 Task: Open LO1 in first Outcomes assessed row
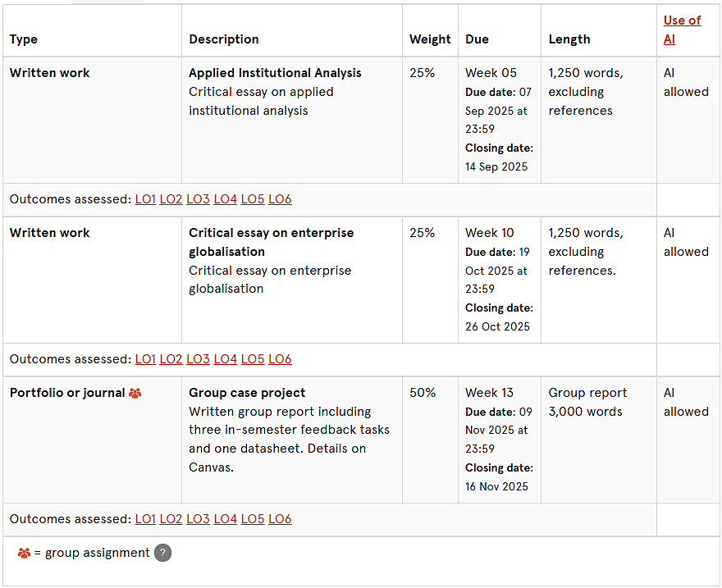tap(145, 199)
